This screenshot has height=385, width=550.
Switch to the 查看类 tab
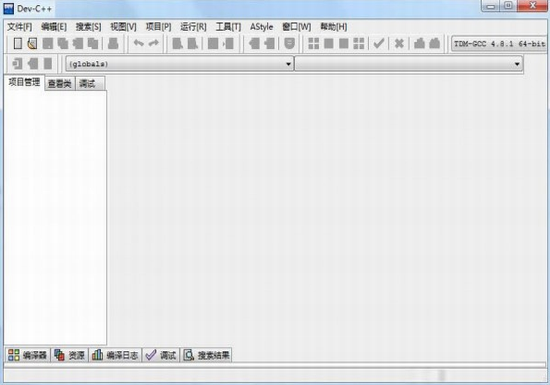(x=60, y=83)
